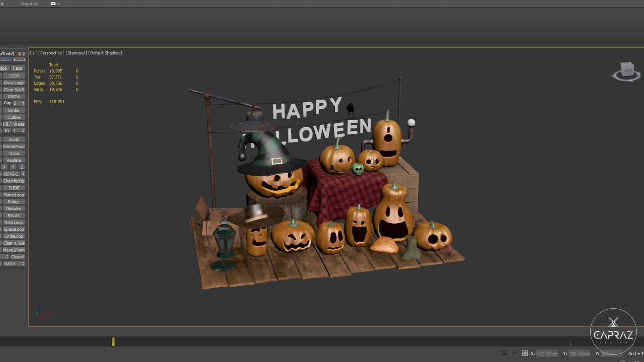The height and width of the screenshot is (362, 644).
Task: Click the Fill / FillHole button
Action: point(14,124)
